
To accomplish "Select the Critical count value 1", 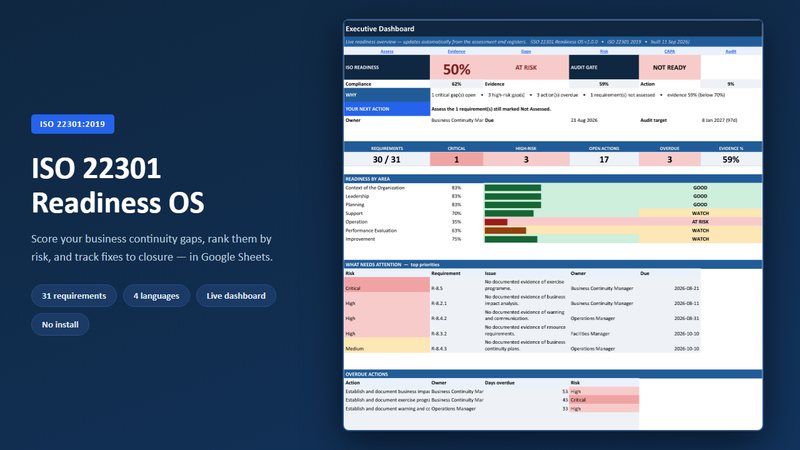I will click(x=456, y=160).
